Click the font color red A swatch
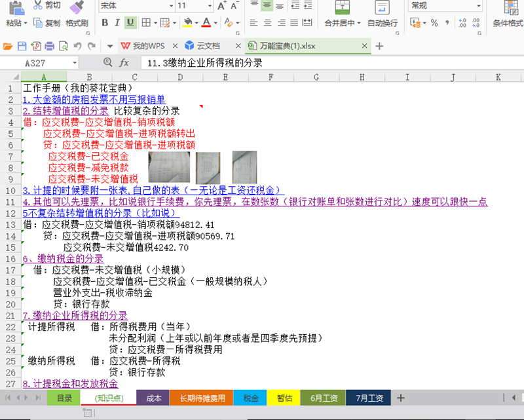This screenshot has width=524, height=420. pos(206,23)
